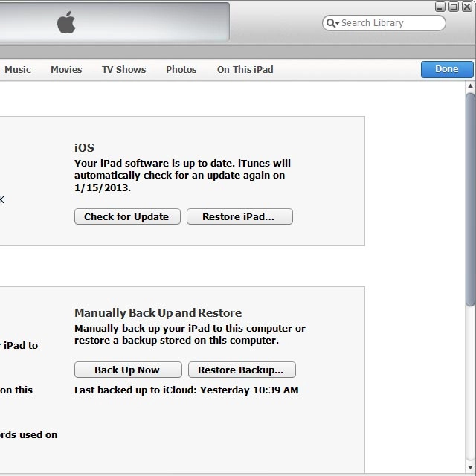Close the iTunes window

point(467,7)
